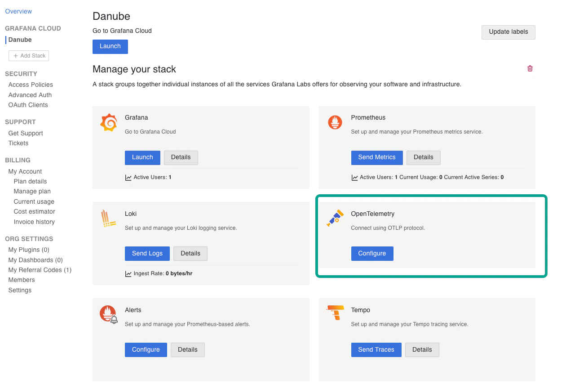Click the delete stack trash icon
Screen dimensions: 588x389
tap(530, 68)
